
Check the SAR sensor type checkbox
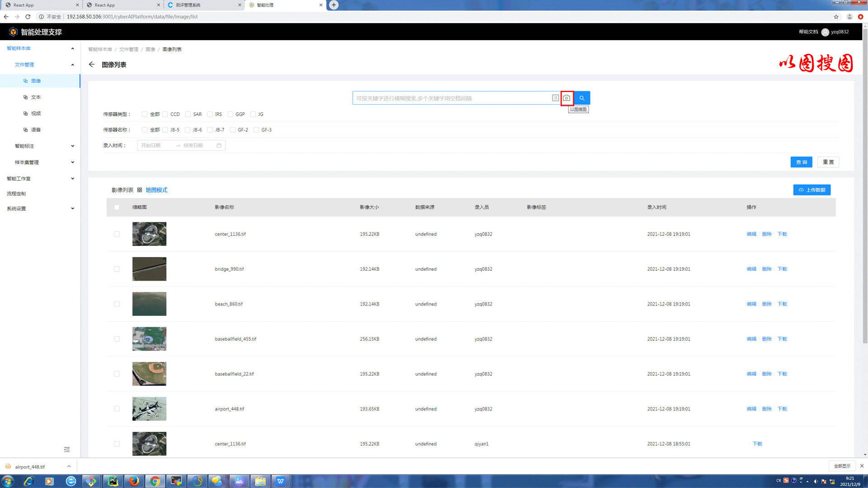188,114
